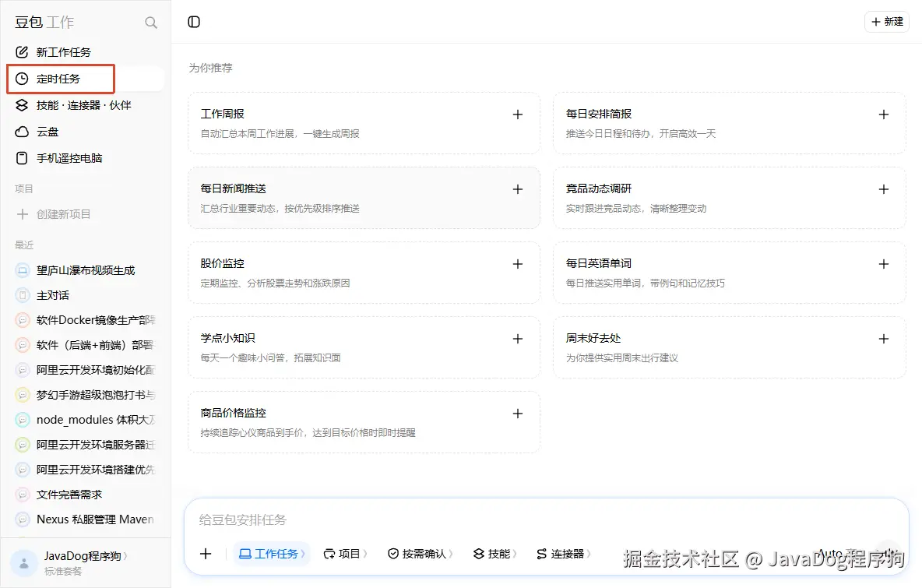Add the 学点小知识 task with plus icon
922x588 pixels.
pyautogui.click(x=517, y=339)
